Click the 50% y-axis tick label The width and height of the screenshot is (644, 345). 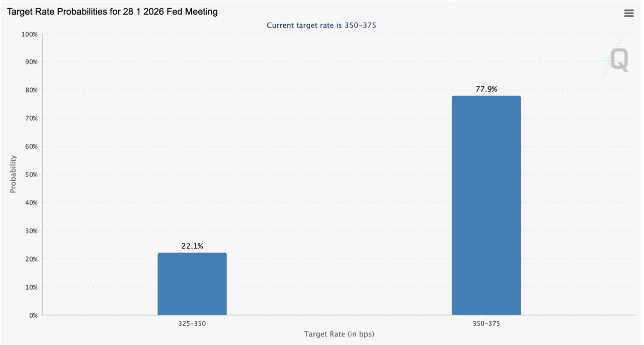pyautogui.click(x=30, y=175)
